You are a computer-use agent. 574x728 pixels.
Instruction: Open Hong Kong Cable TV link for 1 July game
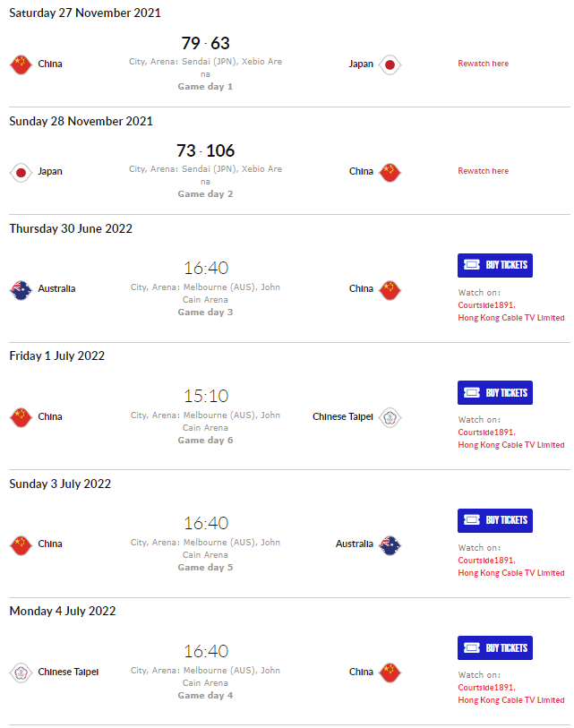pos(510,445)
